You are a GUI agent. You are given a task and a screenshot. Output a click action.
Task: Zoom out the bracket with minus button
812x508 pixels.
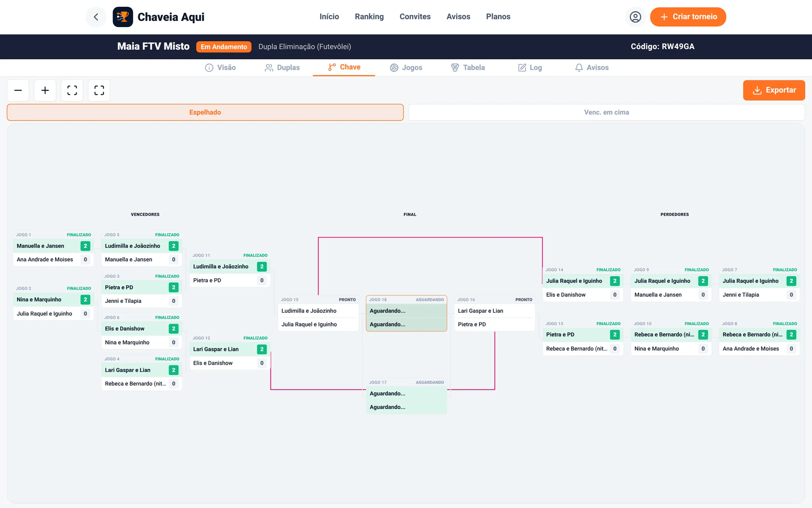coord(18,90)
